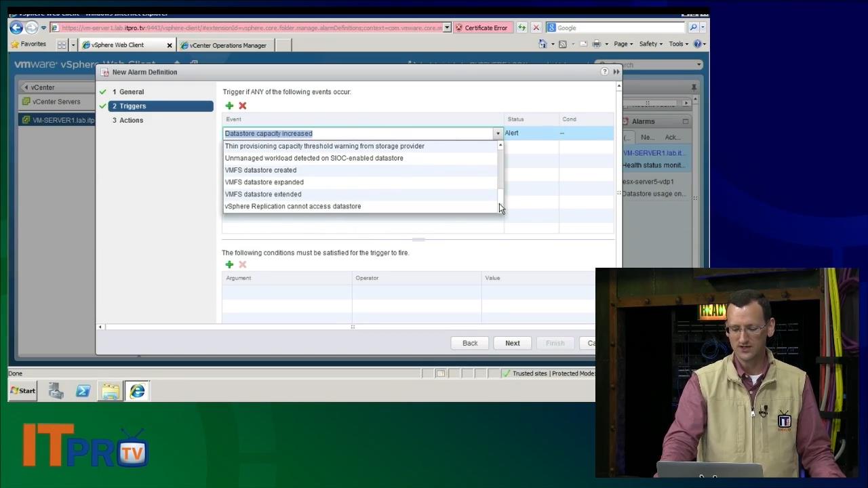Open IE Help question mark icon
The image size is (868, 488).
(x=697, y=44)
